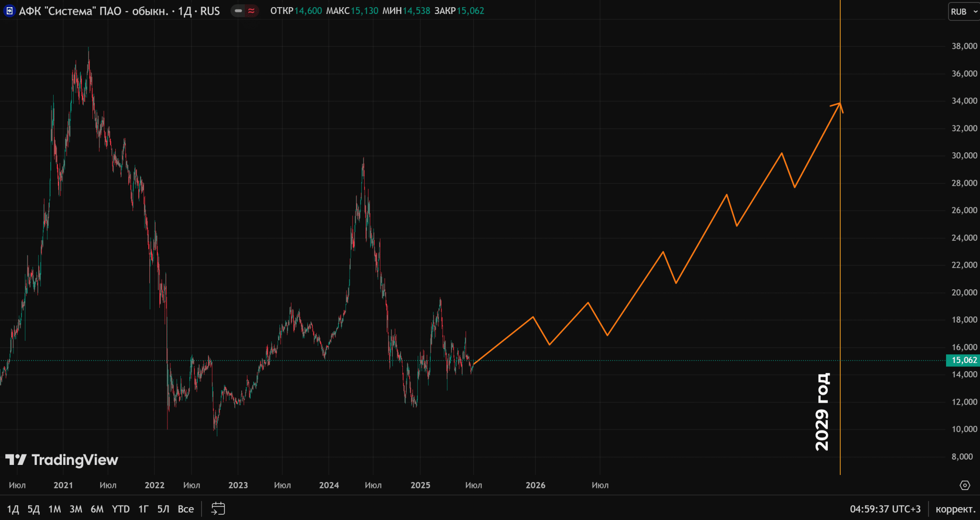The width and height of the screenshot is (980, 520).
Task: Select the 2029 год vertical text label
Action: [822, 412]
